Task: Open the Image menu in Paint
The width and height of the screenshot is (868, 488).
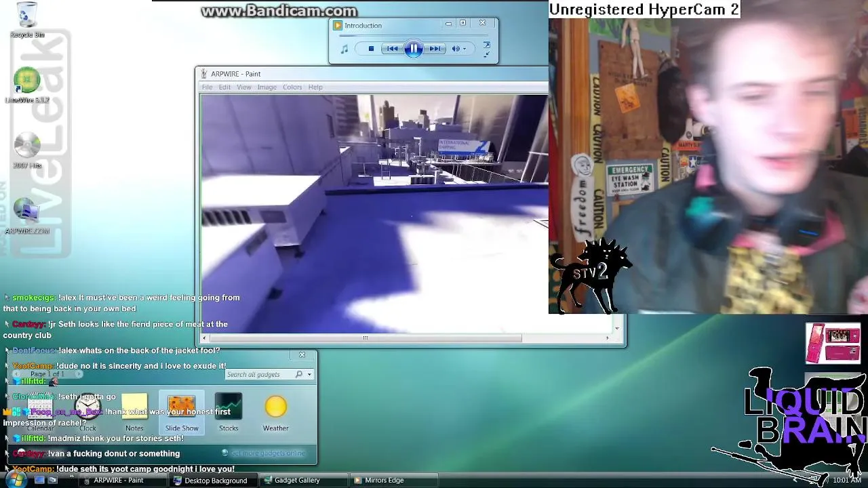Action: tap(267, 87)
